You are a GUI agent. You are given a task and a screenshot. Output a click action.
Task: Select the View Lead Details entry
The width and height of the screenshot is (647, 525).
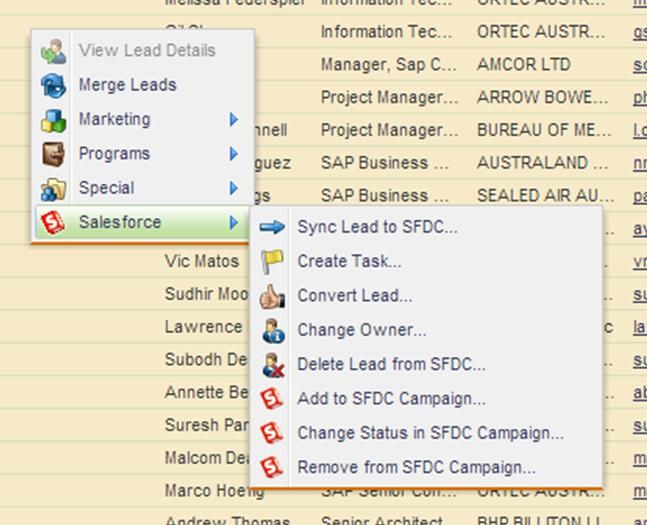[146, 50]
